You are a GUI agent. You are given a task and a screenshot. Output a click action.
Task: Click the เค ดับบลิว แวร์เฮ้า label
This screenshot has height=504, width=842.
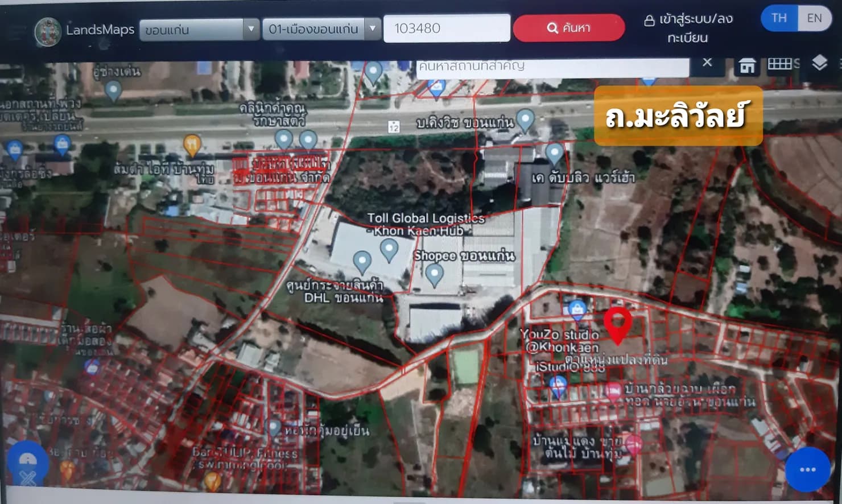tap(583, 177)
